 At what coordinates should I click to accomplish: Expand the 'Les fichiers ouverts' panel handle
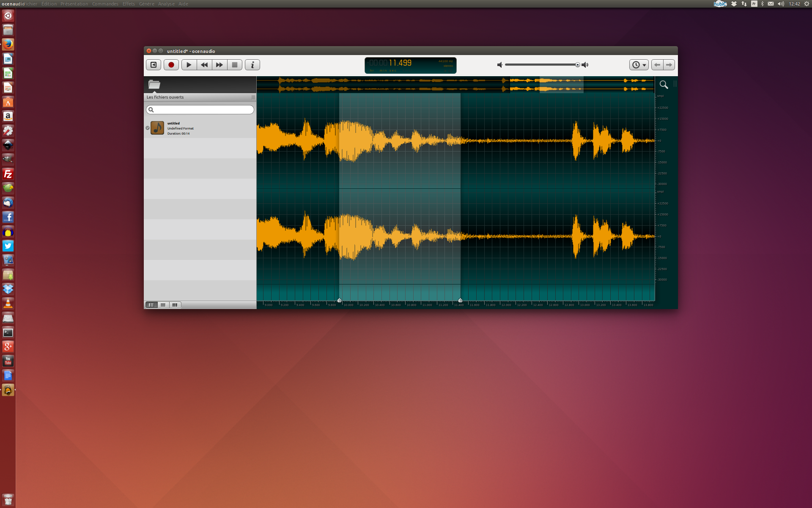pyautogui.click(x=253, y=97)
